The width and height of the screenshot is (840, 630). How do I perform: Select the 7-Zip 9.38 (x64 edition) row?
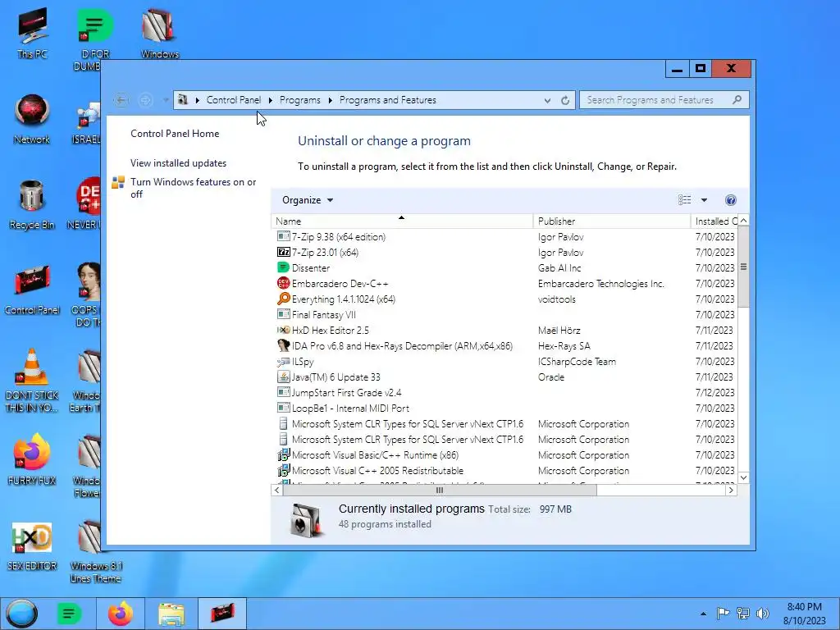[x=504, y=237]
